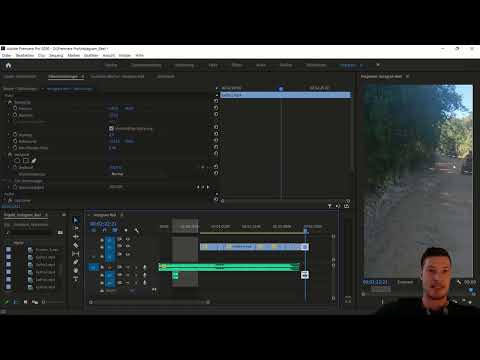Open the Bearbeiten menu
Screen dimensions: 480x360
(25, 55)
